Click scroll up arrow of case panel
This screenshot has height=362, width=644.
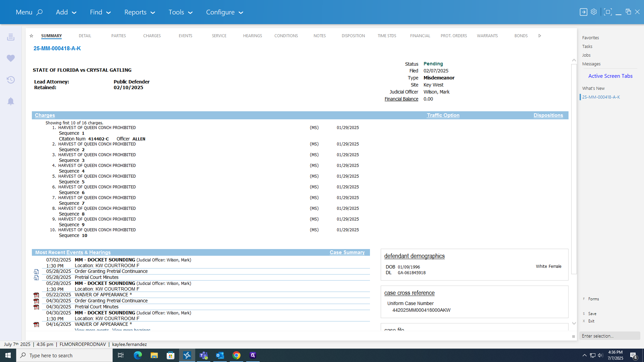(x=574, y=60)
